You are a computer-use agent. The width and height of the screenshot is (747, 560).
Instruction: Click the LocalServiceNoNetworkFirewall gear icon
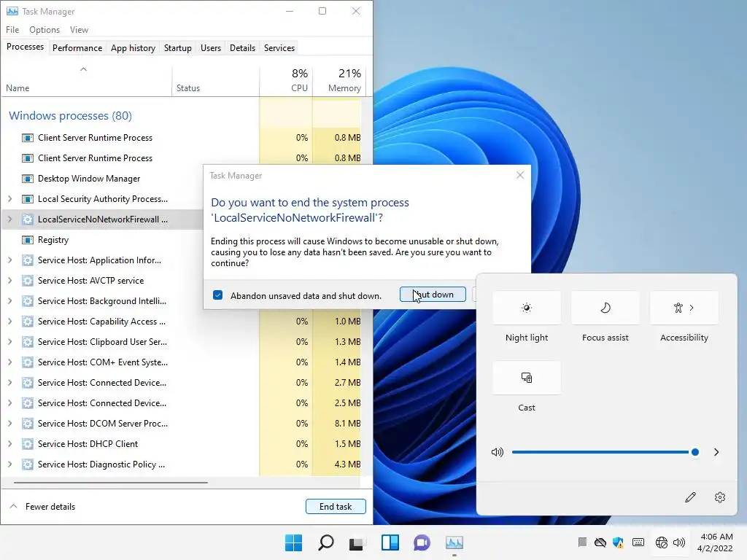pyautogui.click(x=28, y=219)
